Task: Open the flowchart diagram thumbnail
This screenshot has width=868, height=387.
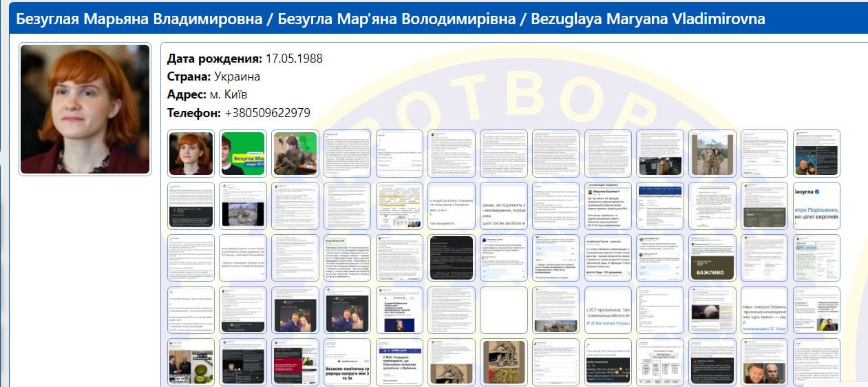Action: pos(660,362)
